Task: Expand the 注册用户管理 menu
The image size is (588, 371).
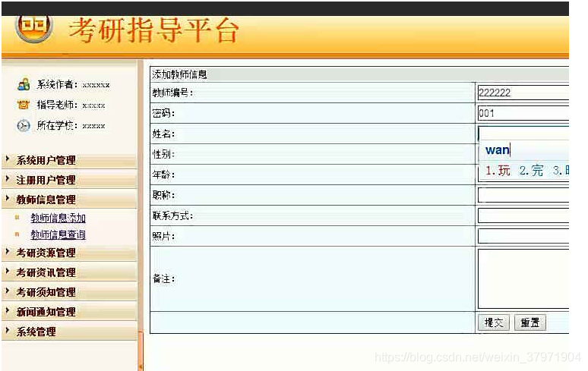Action: coord(69,180)
